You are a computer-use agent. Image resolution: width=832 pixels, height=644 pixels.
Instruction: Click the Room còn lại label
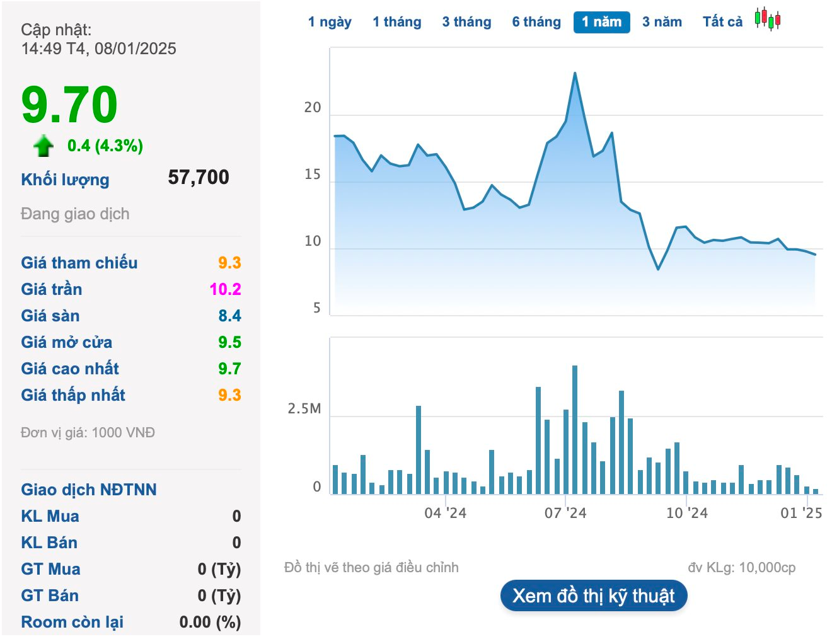coord(72,622)
